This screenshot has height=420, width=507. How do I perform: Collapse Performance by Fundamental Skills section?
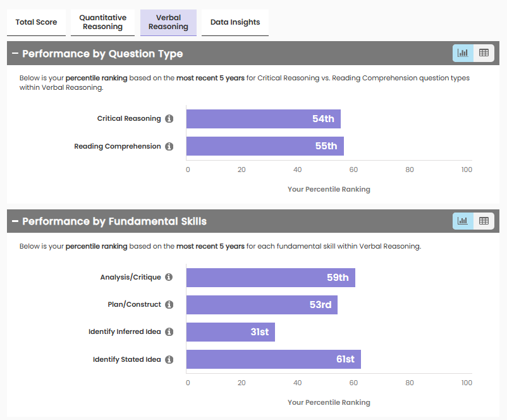pos(15,221)
